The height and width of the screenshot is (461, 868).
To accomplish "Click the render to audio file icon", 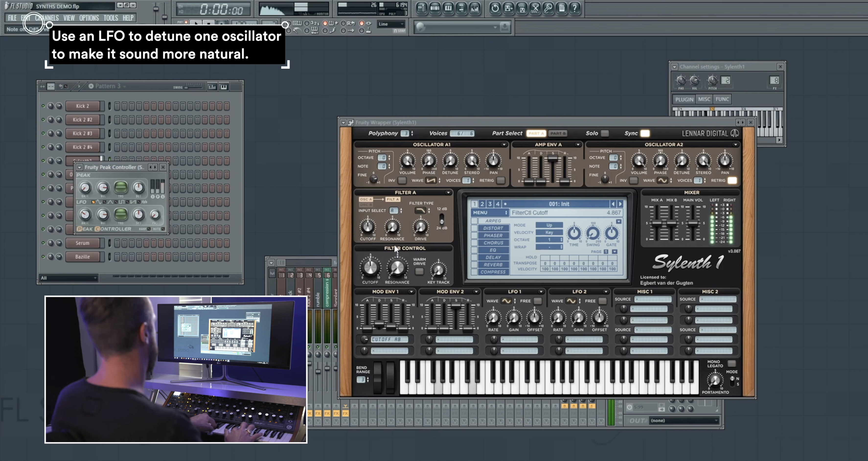I will tap(522, 8).
